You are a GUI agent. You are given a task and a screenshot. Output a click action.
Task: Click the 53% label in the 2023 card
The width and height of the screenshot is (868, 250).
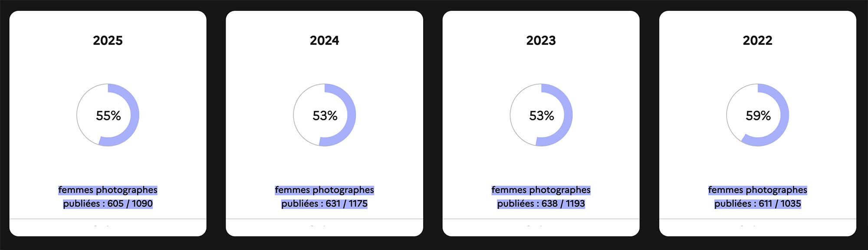tap(541, 115)
